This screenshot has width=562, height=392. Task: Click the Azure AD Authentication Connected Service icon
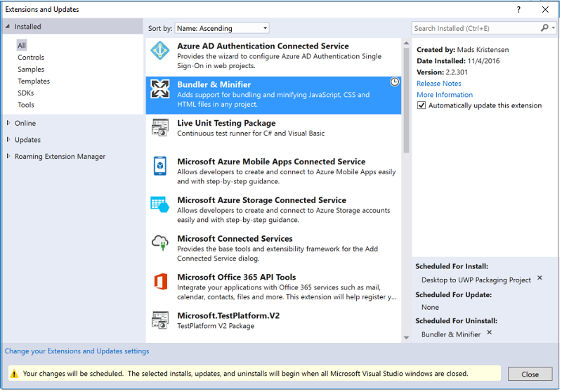(x=160, y=51)
